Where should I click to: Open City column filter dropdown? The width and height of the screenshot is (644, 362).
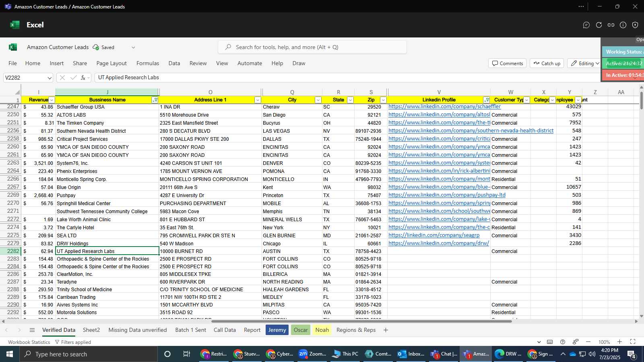click(318, 100)
